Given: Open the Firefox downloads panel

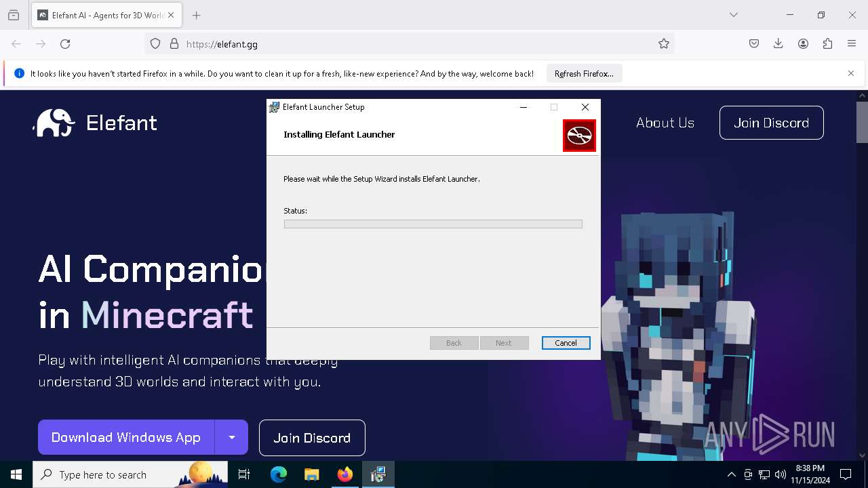Looking at the screenshot, I should tap(778, 43).
